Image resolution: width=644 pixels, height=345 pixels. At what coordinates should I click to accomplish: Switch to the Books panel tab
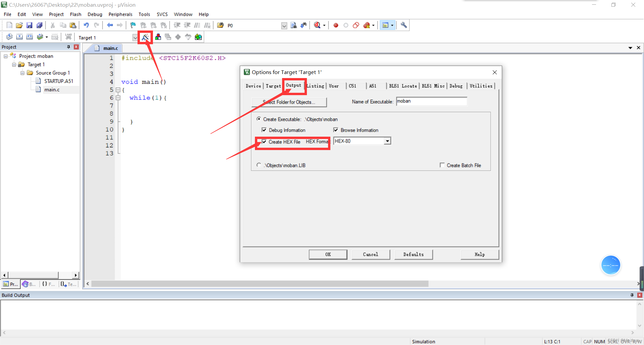pos(29,284)
